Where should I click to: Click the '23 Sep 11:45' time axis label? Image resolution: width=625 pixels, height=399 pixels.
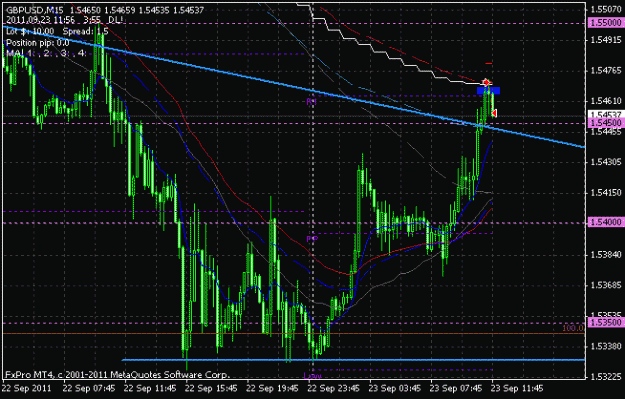click(x=517, y=388)
